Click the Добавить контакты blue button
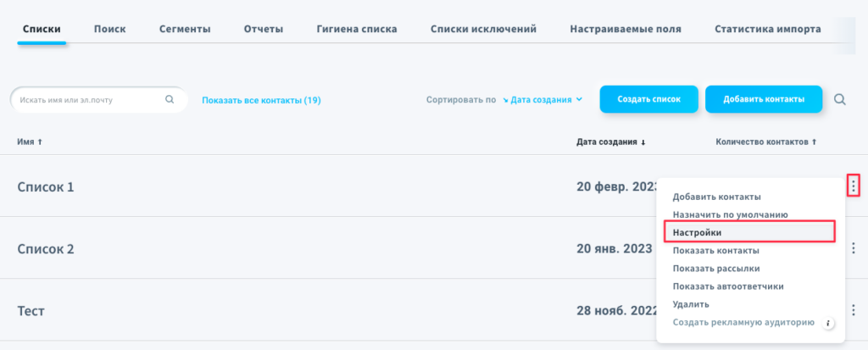868x350 pixels. [764, 99]
